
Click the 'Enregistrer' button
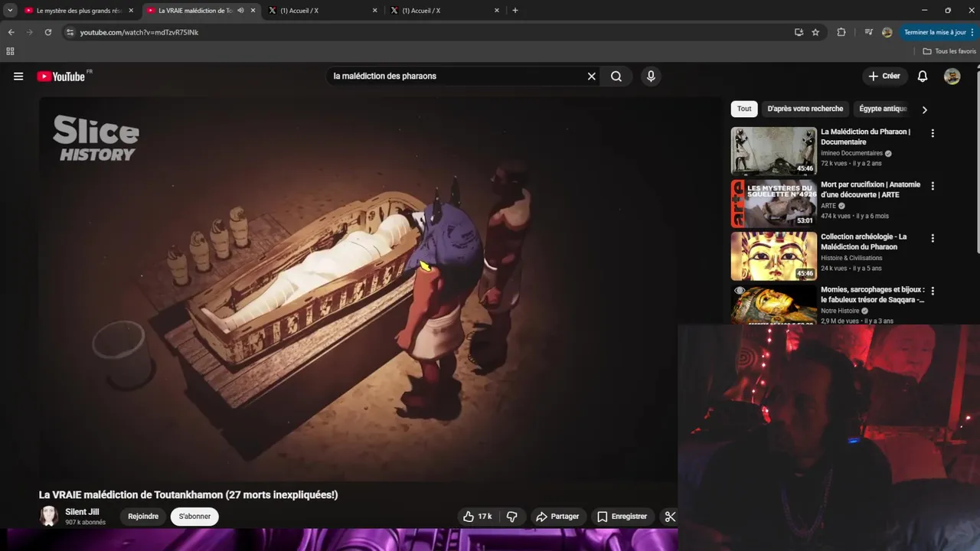[622, 517]
